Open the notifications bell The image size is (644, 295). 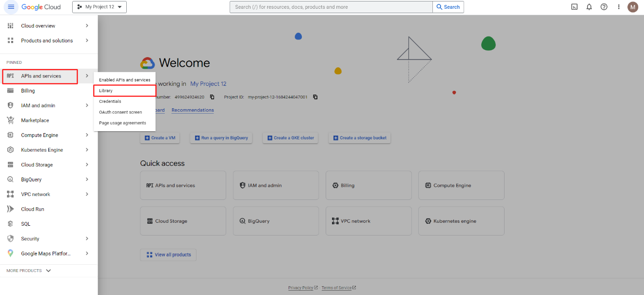[589, 7]
